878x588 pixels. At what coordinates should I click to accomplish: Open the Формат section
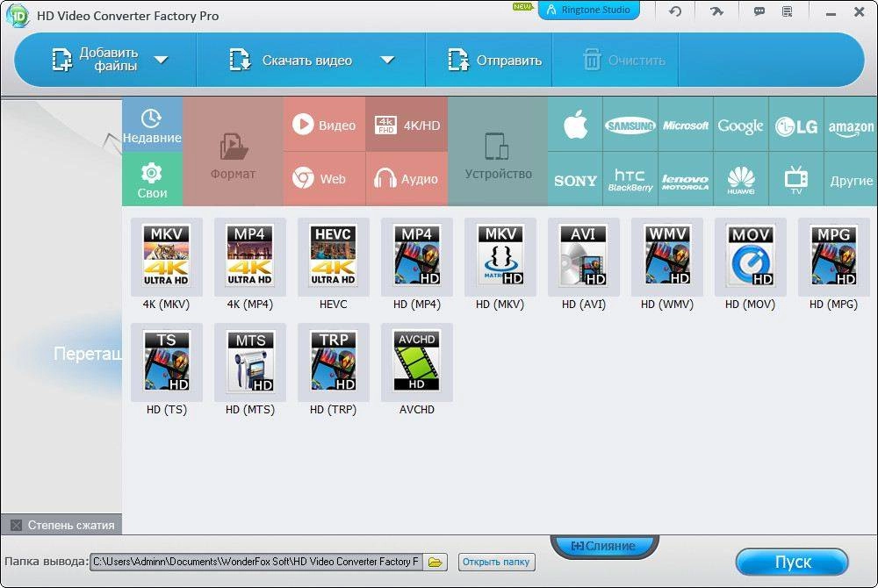[233, 152]
